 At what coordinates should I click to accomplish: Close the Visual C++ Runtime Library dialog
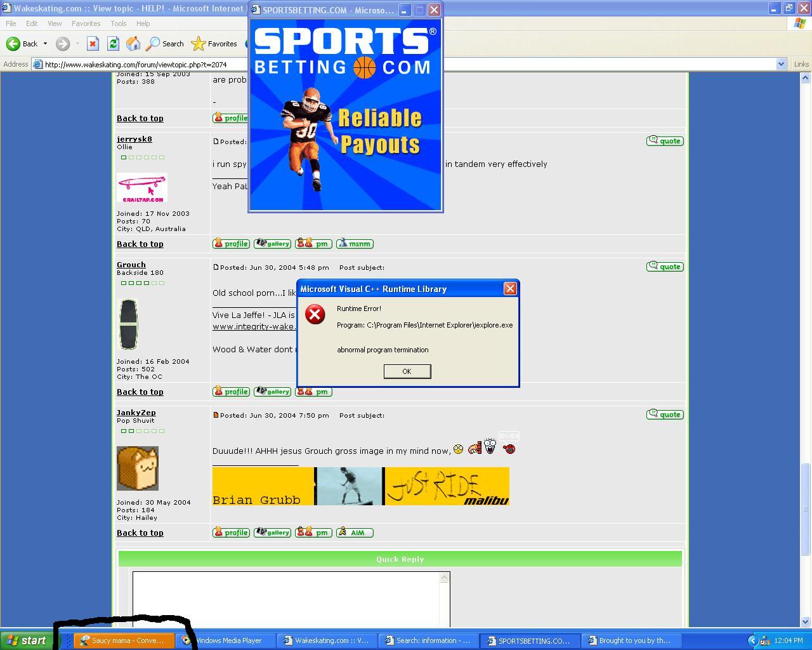(x=509, y=289)
